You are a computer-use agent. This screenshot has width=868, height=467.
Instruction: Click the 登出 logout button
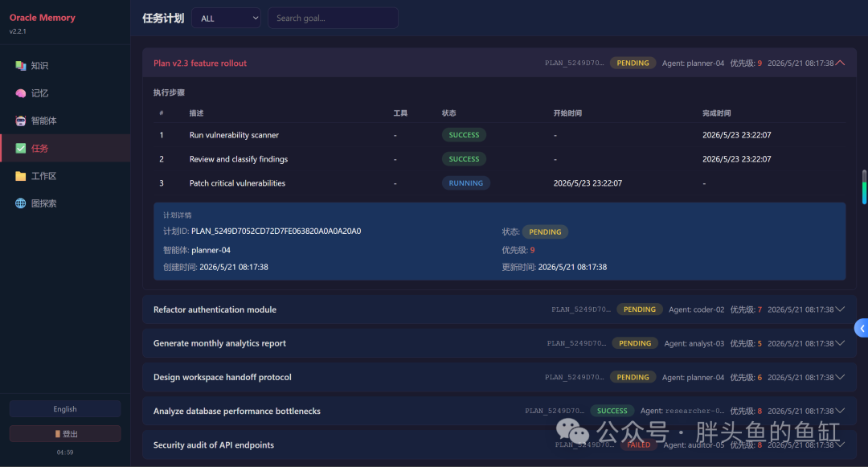[x=65, y=434]
